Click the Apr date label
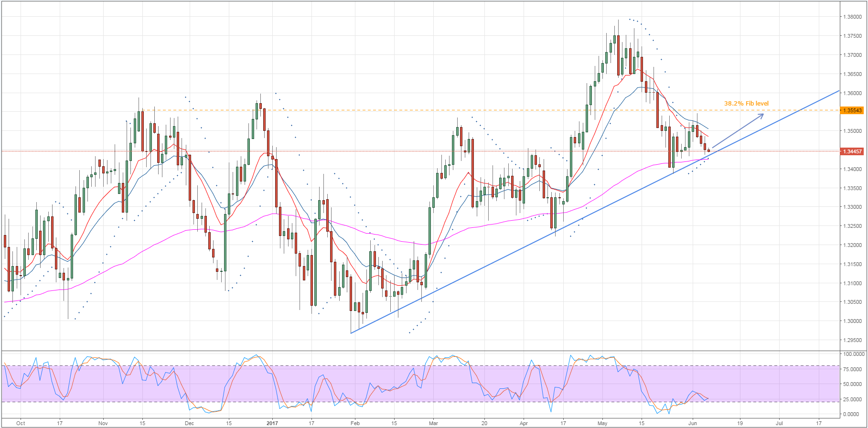The width and height of the screenshot is (868, 428). pos(524,423)
